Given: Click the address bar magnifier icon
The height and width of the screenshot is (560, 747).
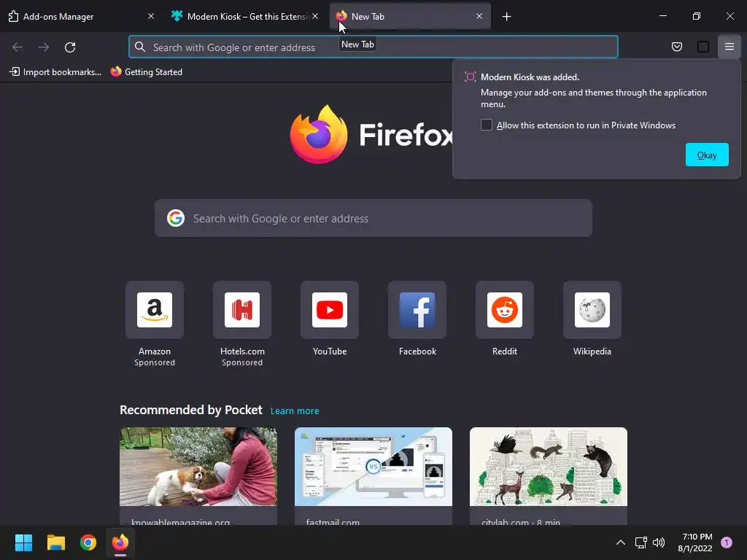Looking at the screenshot, I should (x=139, y=47).
